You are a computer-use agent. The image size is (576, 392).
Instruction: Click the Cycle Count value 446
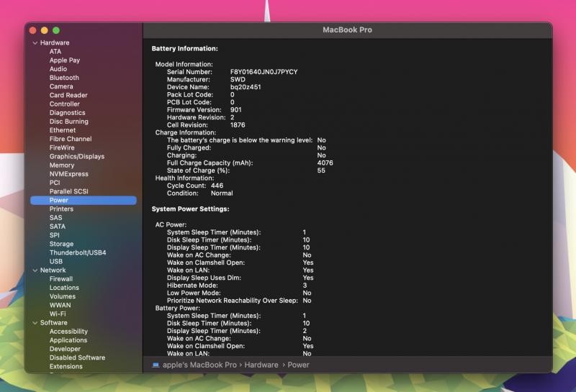(217, 186)
